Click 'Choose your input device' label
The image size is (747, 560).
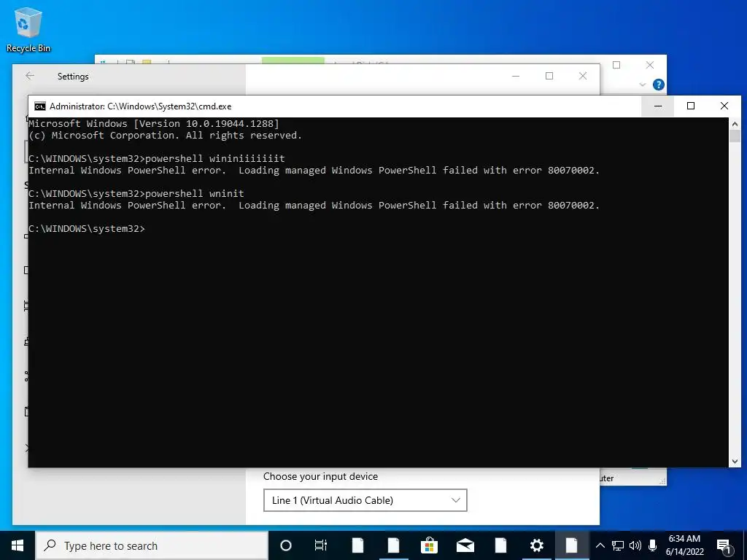pos(321,476)
